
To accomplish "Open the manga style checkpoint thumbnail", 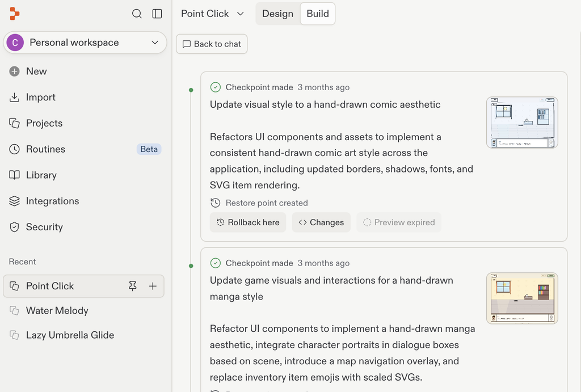I will pos(522,298).
